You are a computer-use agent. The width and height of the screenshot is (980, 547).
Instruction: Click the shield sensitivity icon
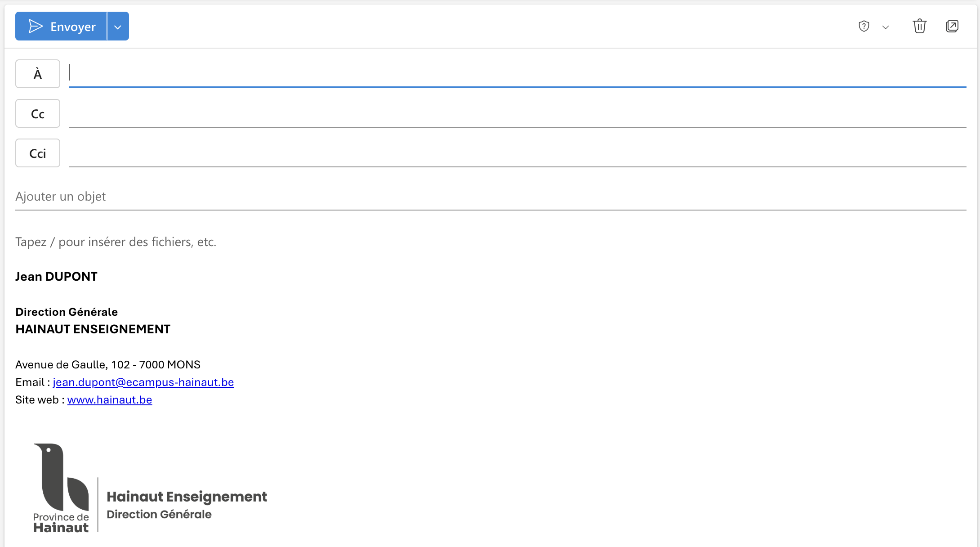(864, 27)
